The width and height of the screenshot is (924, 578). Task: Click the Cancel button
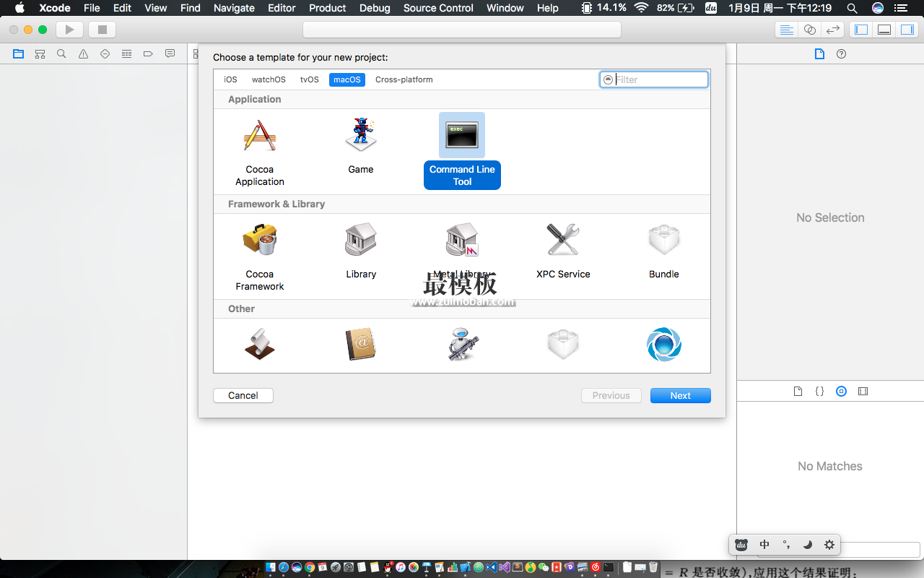(x=243, y=395)
